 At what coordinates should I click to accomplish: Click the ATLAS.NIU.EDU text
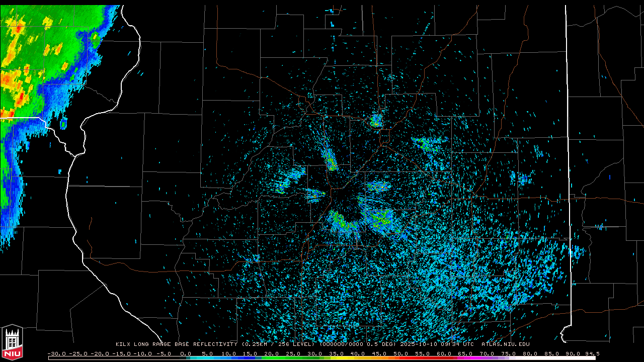click(x=506, y=344)
